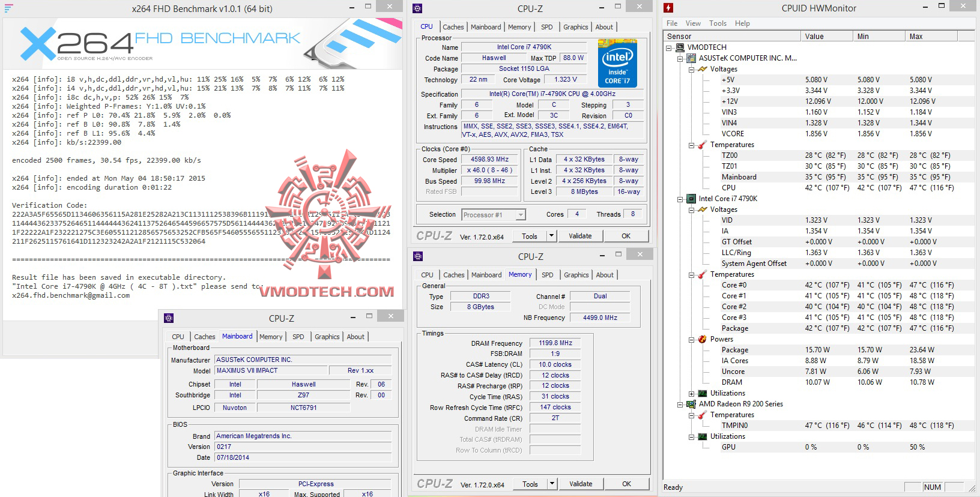Expand Utilizations under Intel Core i7
The image size is (980, 497).
(x=692, y=393)
